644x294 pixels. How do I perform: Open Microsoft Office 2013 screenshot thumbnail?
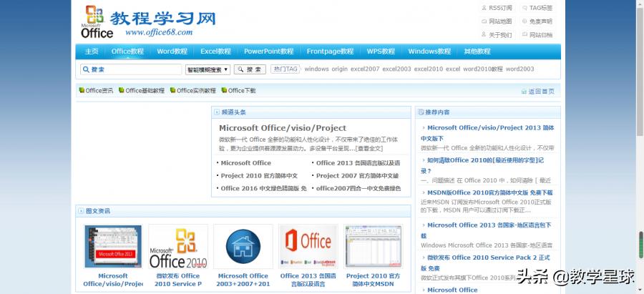(x=113, y=246)
